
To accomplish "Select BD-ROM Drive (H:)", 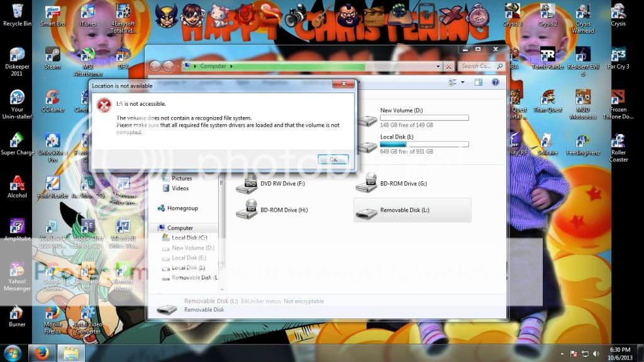I will tap(273, 210).
